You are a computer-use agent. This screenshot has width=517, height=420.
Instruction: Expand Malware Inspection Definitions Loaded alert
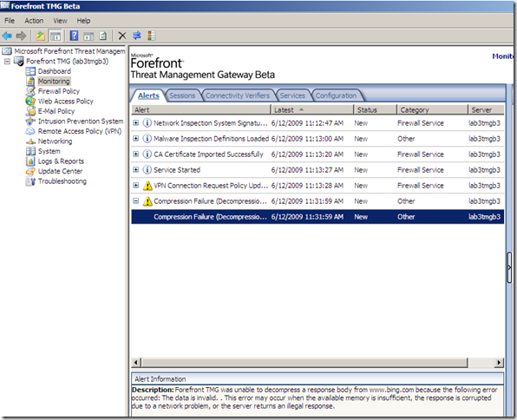point(136,138)
